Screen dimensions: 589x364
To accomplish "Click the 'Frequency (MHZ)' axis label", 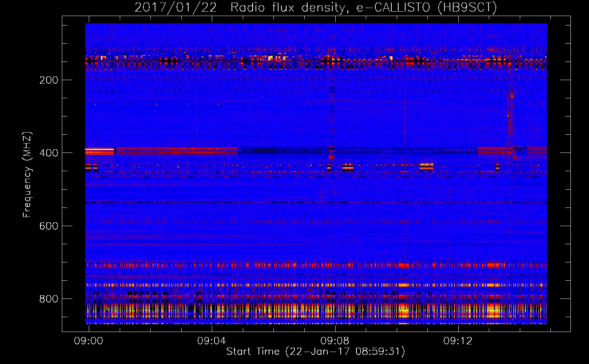I will (x=27, y=174).
